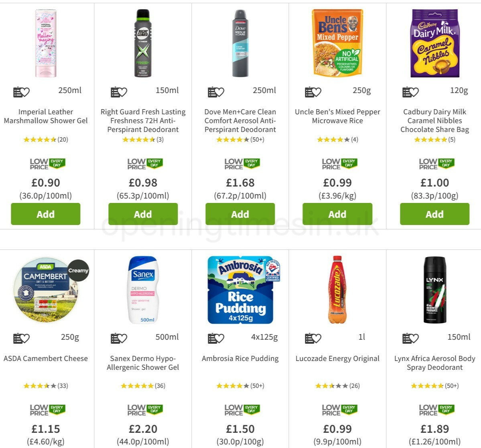Click the list icon on the Lynx Africa card
The width and height of the screenshot is (481, 448).
tap(406, 338)
